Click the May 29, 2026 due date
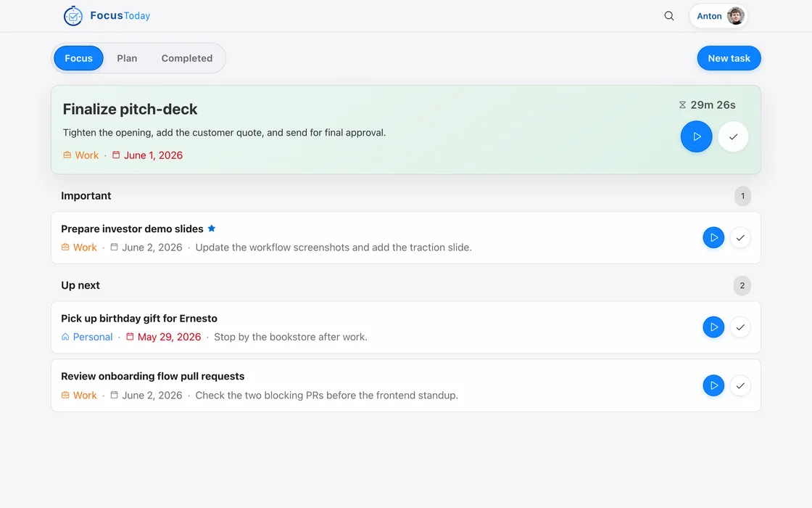The image size is (812, 508). [x=170, y=337]
